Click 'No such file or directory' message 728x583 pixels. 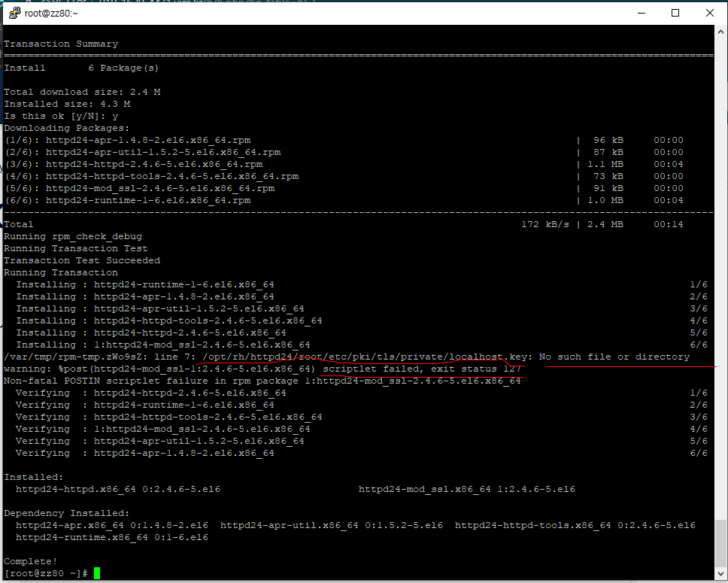(x=614, y=357)
